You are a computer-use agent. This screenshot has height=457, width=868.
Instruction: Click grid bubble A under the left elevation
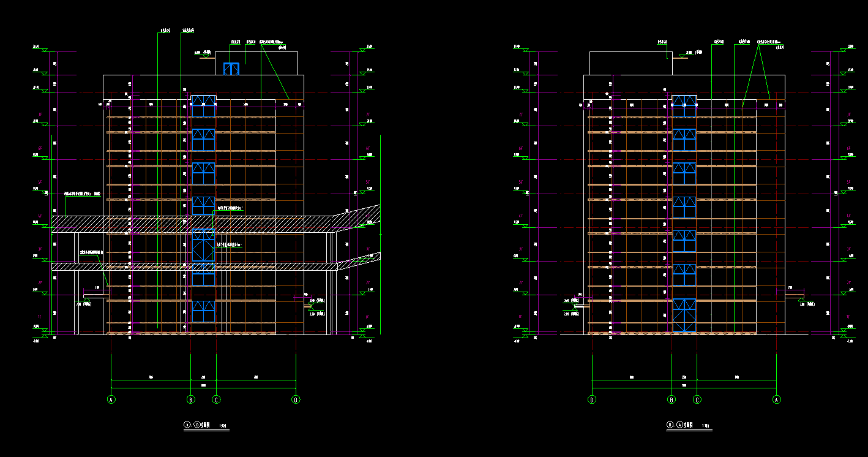111,399
